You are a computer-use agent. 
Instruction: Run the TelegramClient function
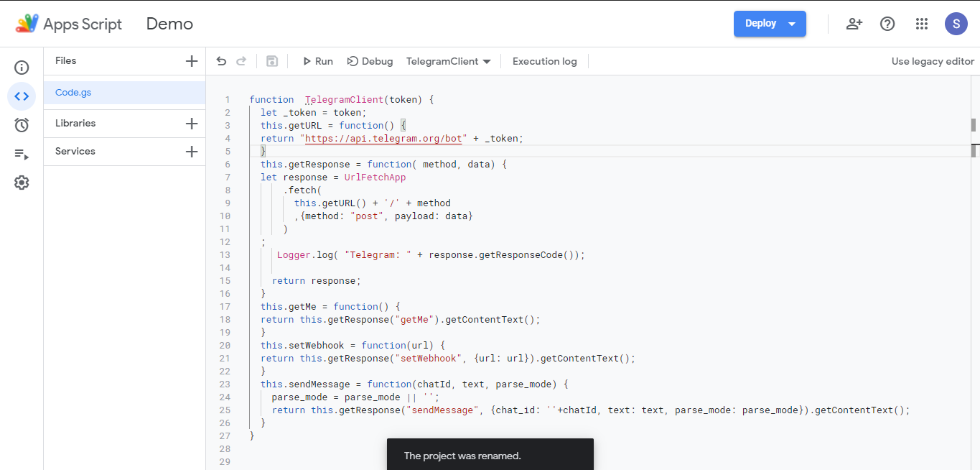click(317, 61)
